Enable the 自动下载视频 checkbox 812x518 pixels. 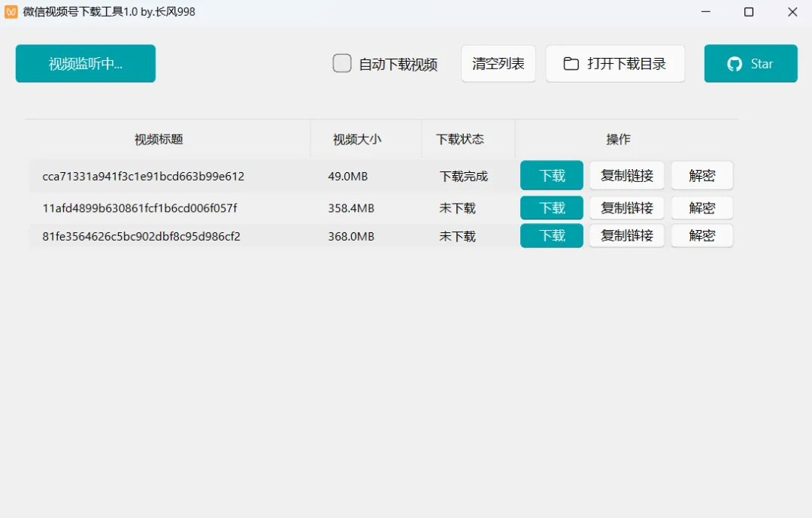click(342, 63)
